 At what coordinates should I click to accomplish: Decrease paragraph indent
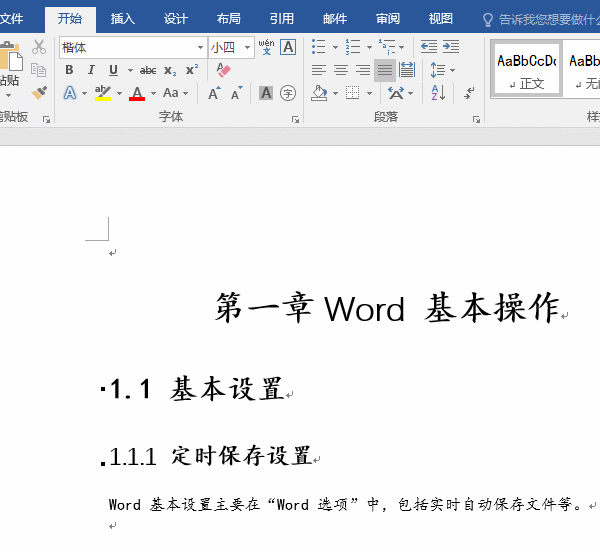(x=429, y=47)
